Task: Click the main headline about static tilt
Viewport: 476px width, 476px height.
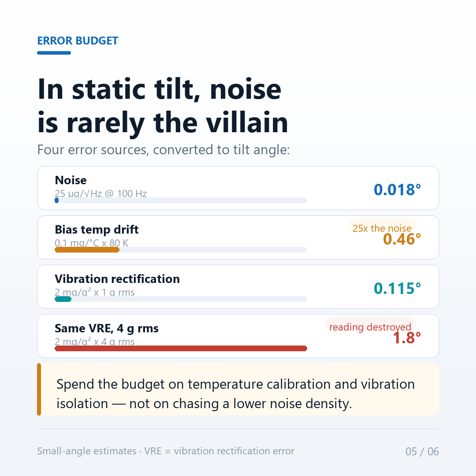Action: click(x=163, y=106)
